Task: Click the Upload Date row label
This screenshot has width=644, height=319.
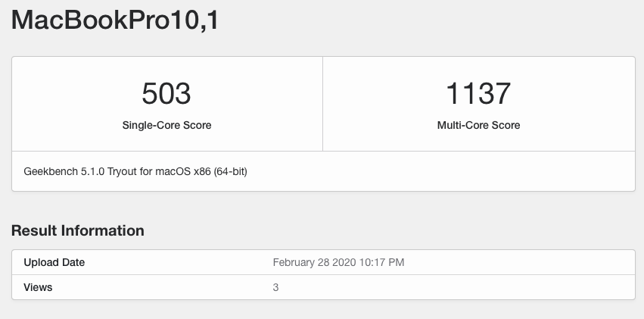Action: [x=54, y=263]
